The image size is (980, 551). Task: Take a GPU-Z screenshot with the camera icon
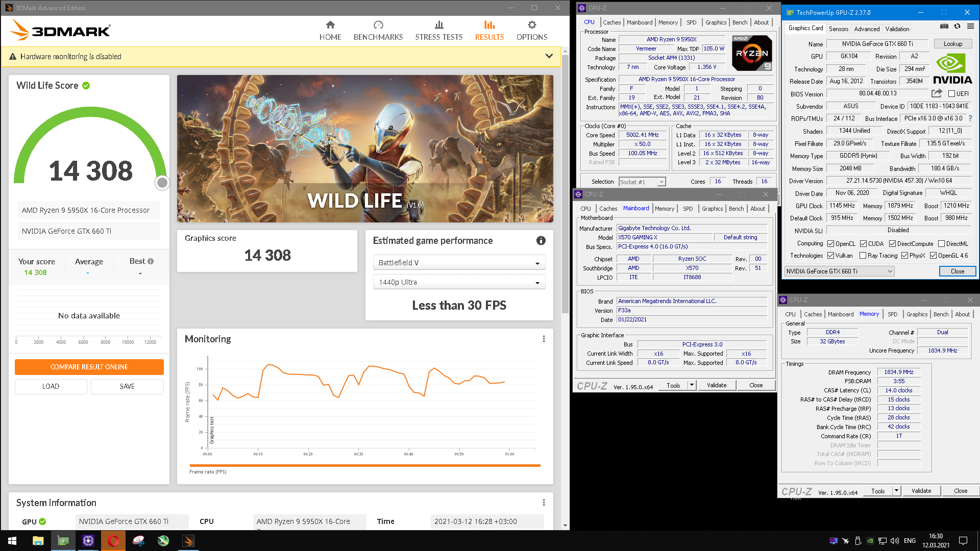(944, 27)
